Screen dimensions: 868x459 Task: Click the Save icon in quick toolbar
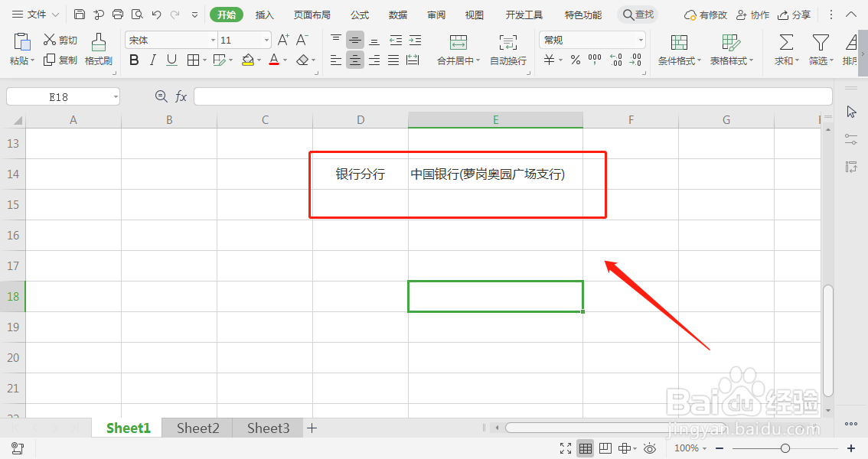(x=79, y=15)
